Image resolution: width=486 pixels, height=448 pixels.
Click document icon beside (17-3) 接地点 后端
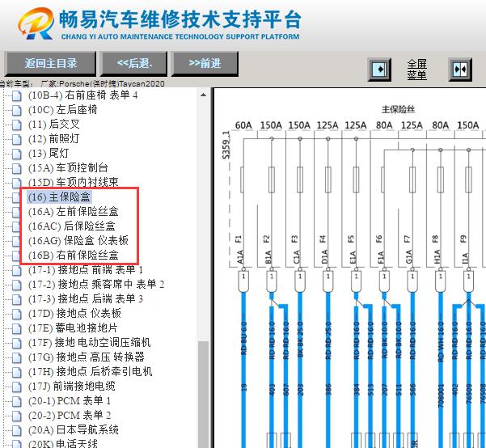click(17, 300)
